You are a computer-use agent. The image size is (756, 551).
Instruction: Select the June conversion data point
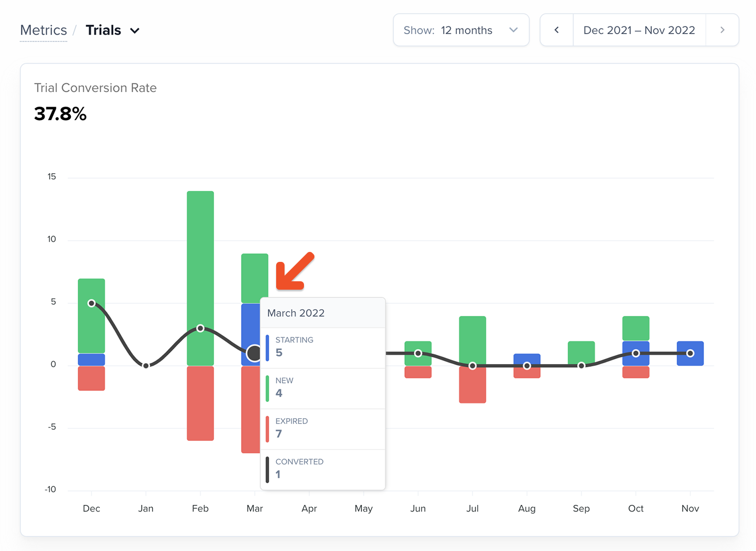coord(418,353)
